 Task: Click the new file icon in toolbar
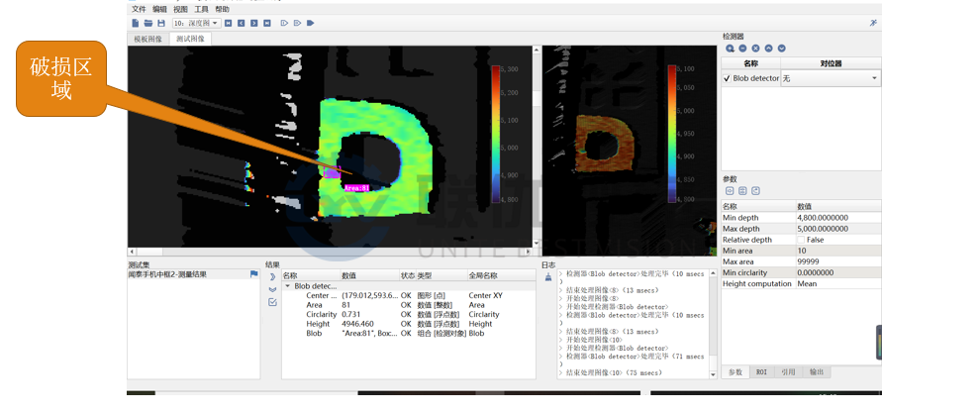(136, 23)
